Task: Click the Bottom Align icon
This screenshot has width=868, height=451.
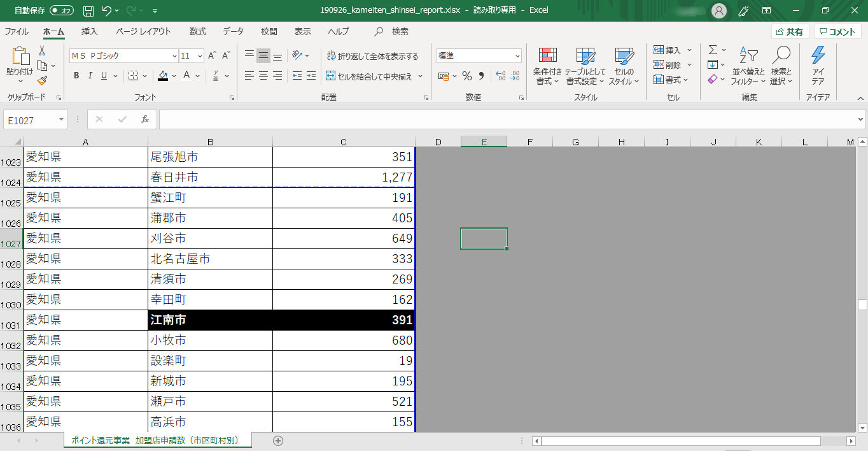Action: pyautogui.click(x=277, y=55)
